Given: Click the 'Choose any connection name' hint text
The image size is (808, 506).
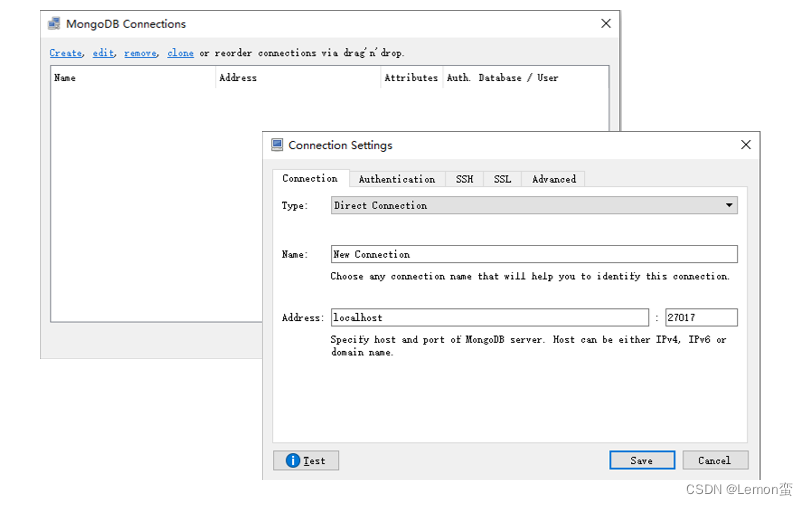Looking at the screenshot, I should tap(530, 276).
